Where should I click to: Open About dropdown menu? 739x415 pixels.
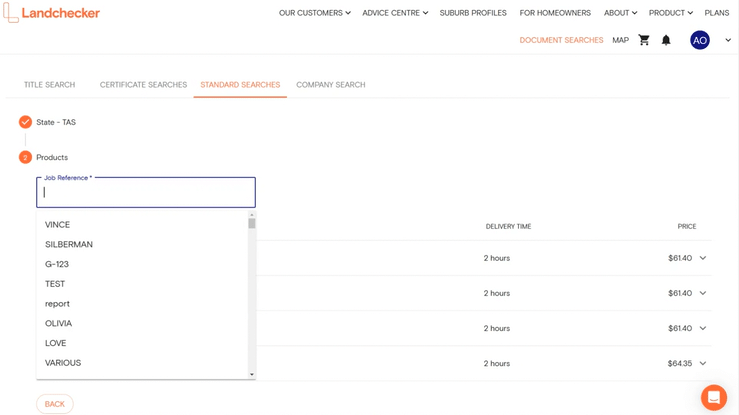[x=620, y=13]
